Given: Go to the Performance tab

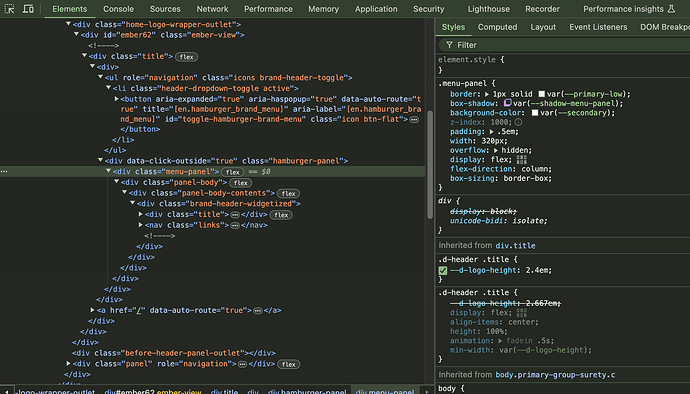Looking at the screenshot, I should pos(268,9).
